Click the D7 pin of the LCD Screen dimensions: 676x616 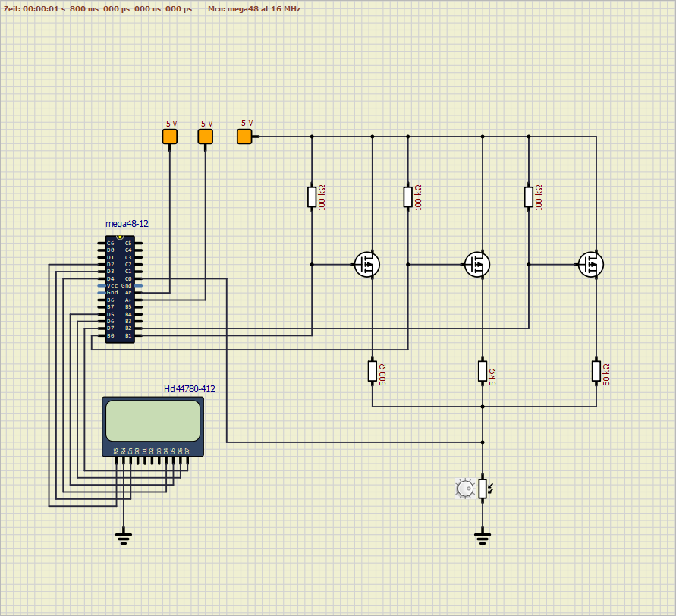(x=187, y=460)
